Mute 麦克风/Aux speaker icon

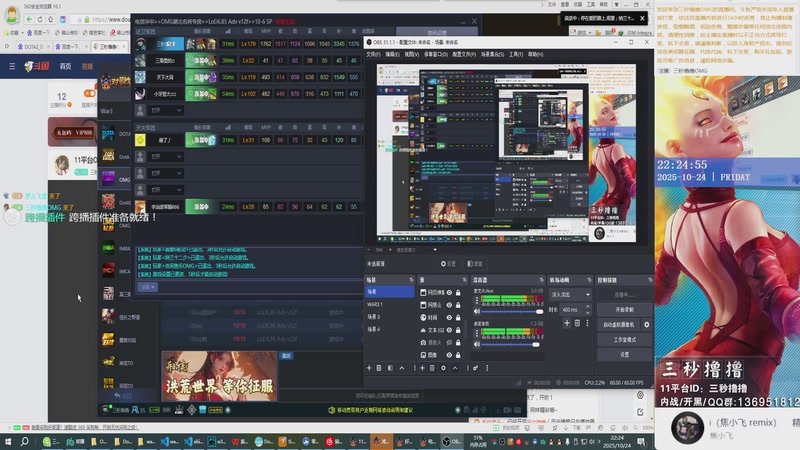click(477, 311)
